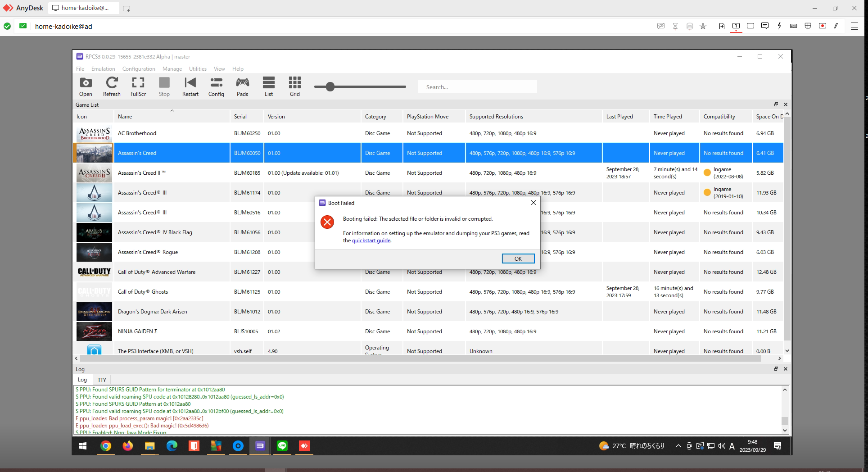
Task: Switch game list to List view
Action: click(268, 86)
